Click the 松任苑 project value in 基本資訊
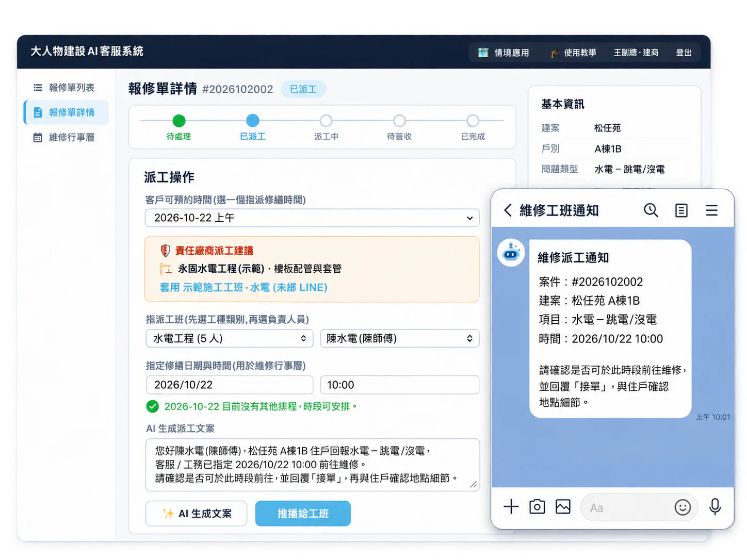Screen dimensions: 747x560 (607, 128)
